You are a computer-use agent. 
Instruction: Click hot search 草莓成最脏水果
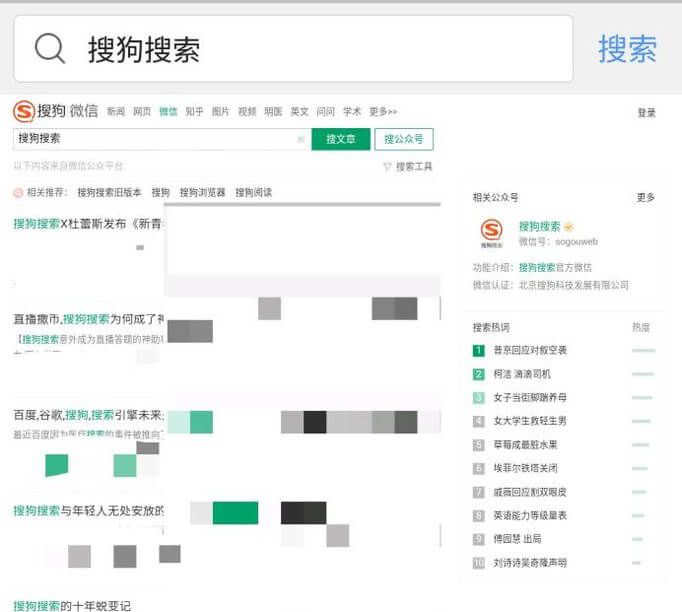(x=525, y=445)
